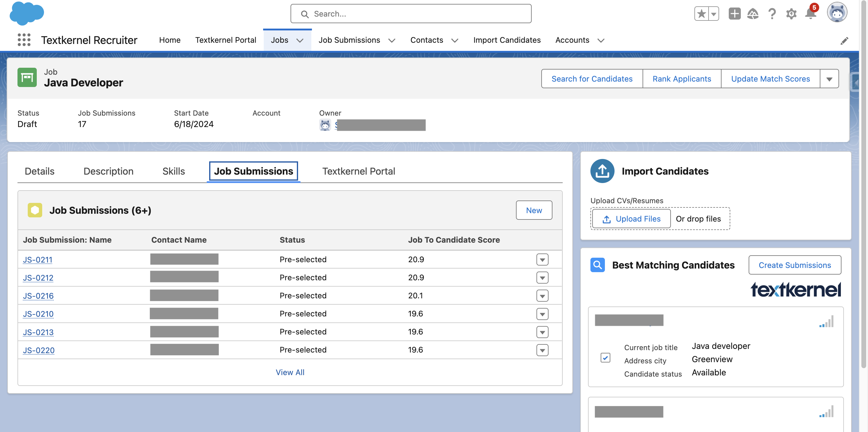Click the magnifier icon in search box

[x=305, y=14]
